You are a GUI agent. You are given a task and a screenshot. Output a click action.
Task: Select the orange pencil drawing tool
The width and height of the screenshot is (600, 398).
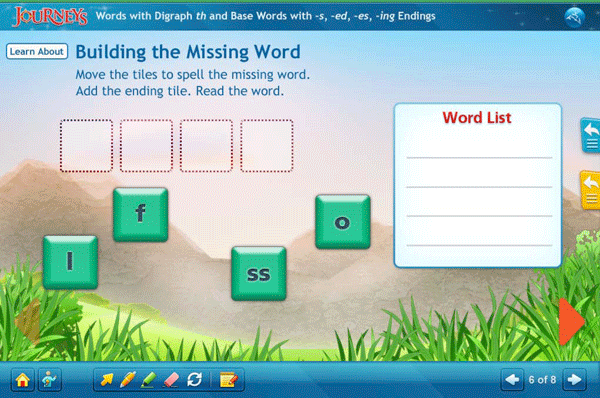pyautogui.click(x=127, y=380)
